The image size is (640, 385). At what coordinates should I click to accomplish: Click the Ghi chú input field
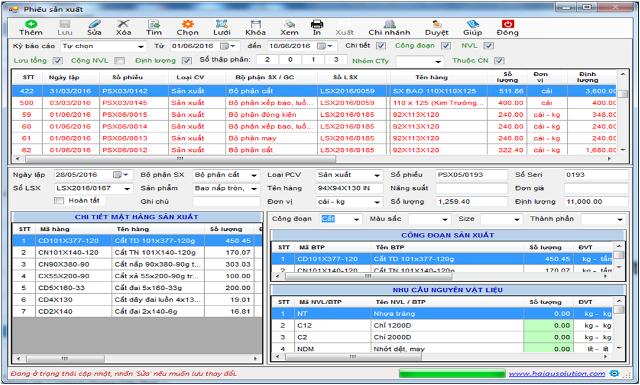(x=226, y=202)
